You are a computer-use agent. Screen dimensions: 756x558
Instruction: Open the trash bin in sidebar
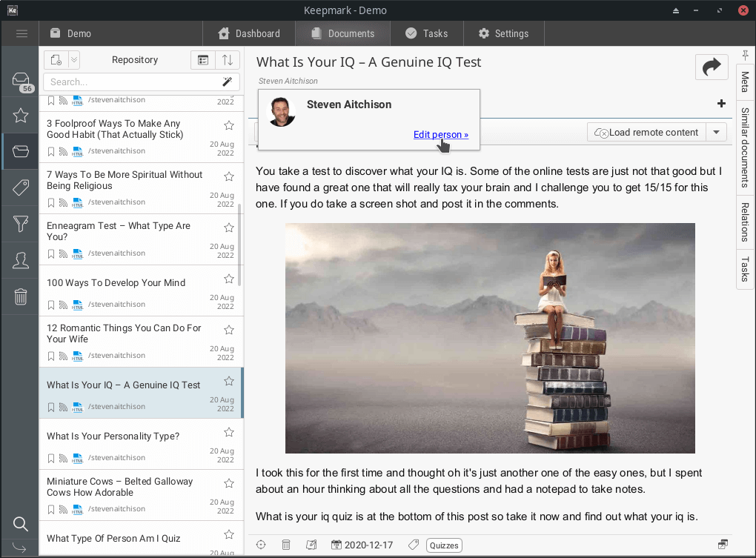click(21, 297)
